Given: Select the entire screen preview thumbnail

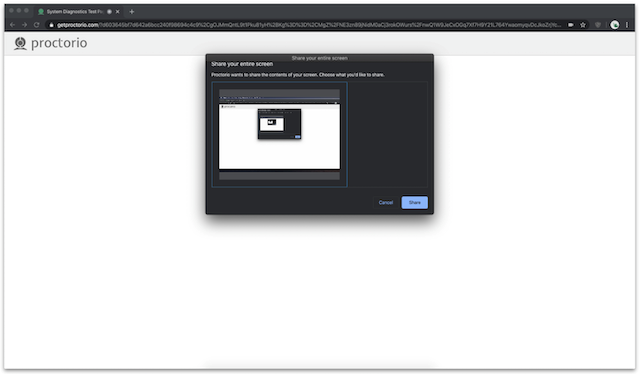Looking at the screenshot, I should pyautogui.click(x=279, y=134).
